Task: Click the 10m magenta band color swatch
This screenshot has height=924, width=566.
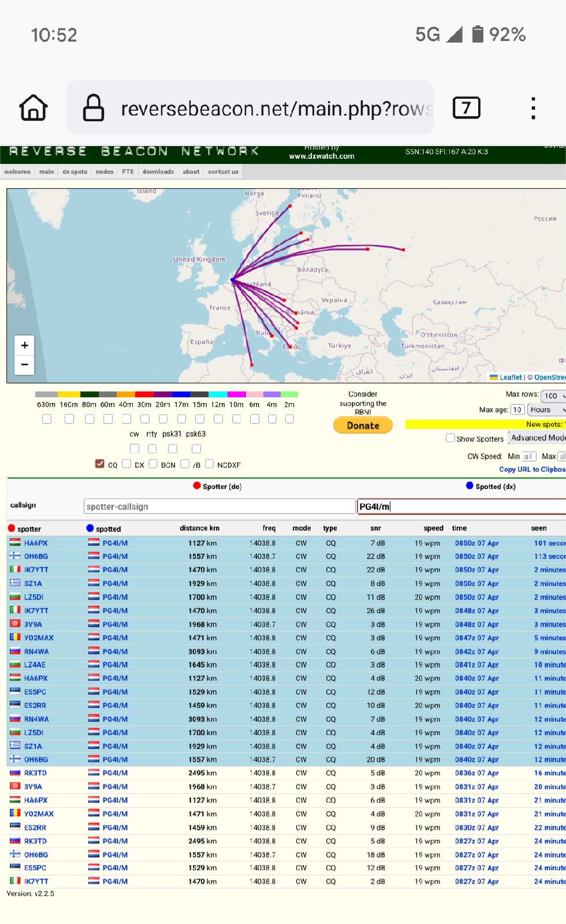Action: tap(236, 394)
